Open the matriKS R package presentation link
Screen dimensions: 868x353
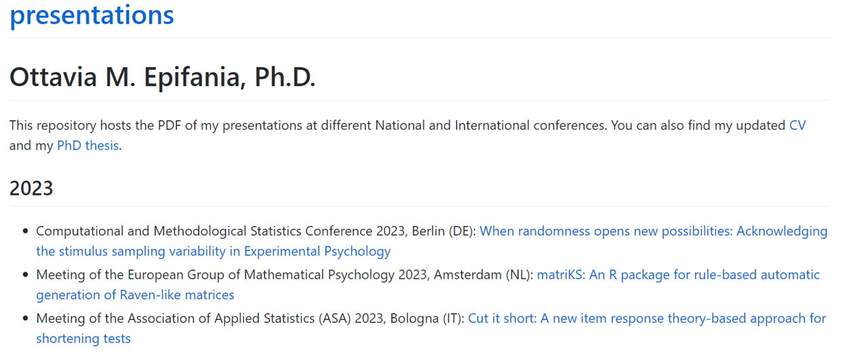678,275
